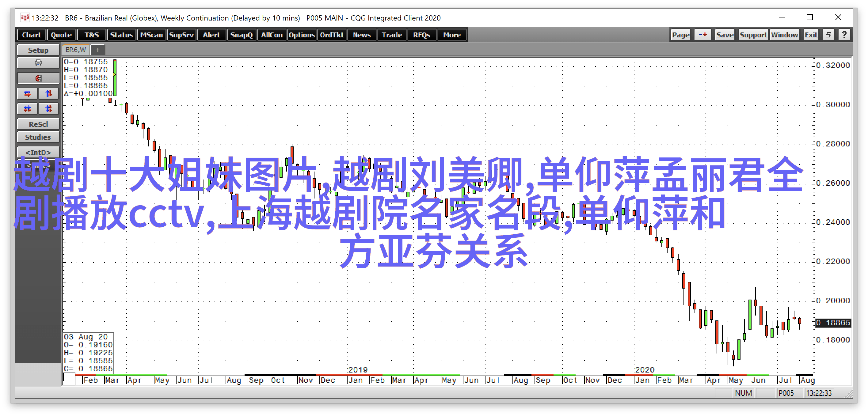Click the printer icon button
This screenshot has height=416, width=868.
(38, 63)
